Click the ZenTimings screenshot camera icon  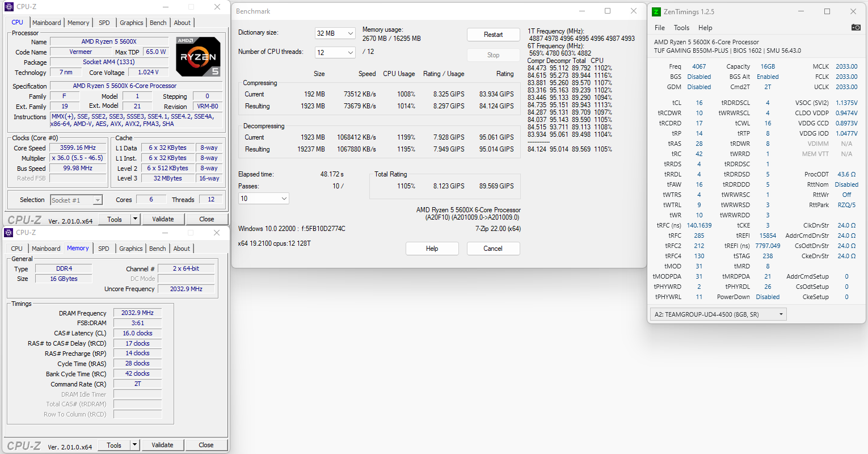click(x=856, y=27)
